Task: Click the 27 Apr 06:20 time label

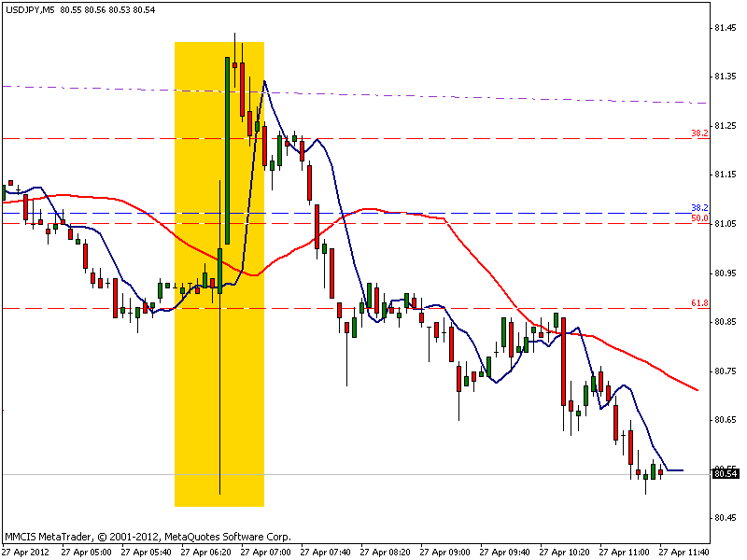Action: point(205,553)
